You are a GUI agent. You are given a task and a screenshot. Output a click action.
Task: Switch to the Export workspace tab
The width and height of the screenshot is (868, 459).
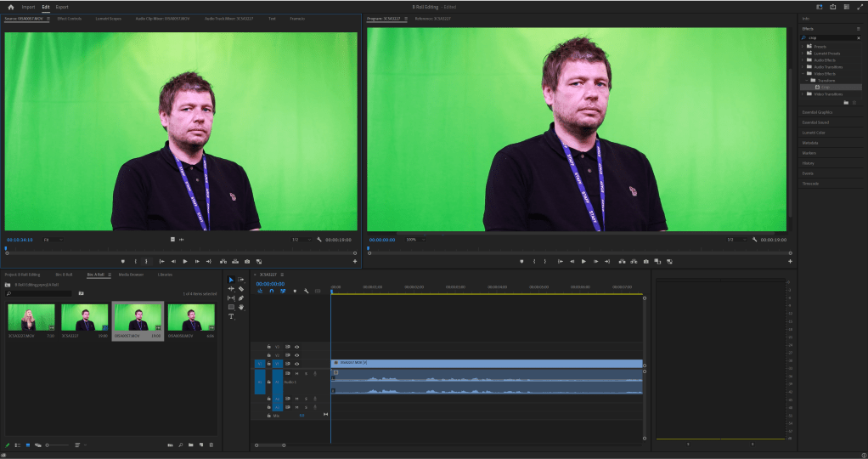click(62, 7)
